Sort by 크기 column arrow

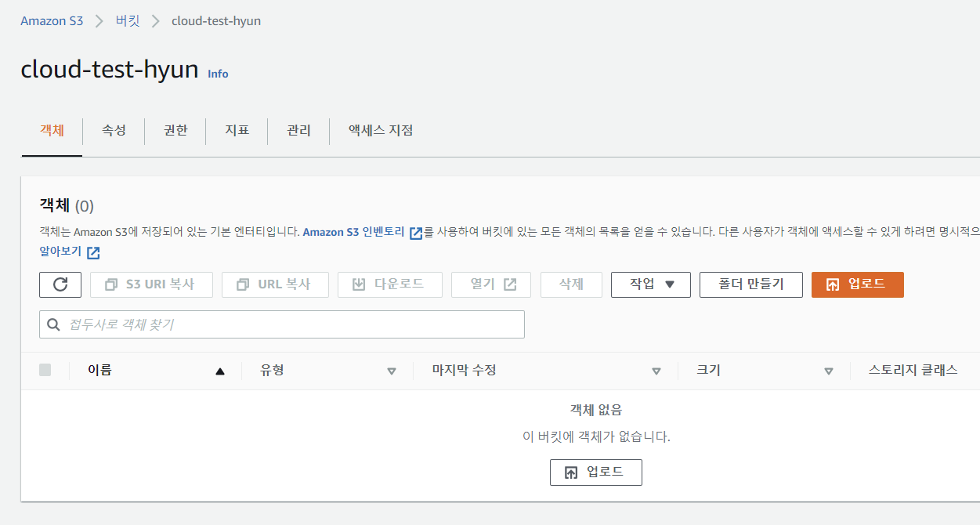pos(829,371)
